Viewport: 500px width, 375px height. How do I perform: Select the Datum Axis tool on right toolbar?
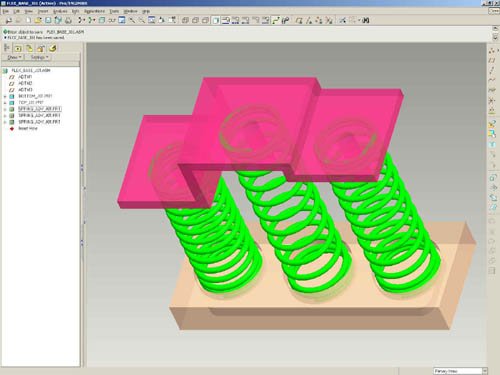492,70
